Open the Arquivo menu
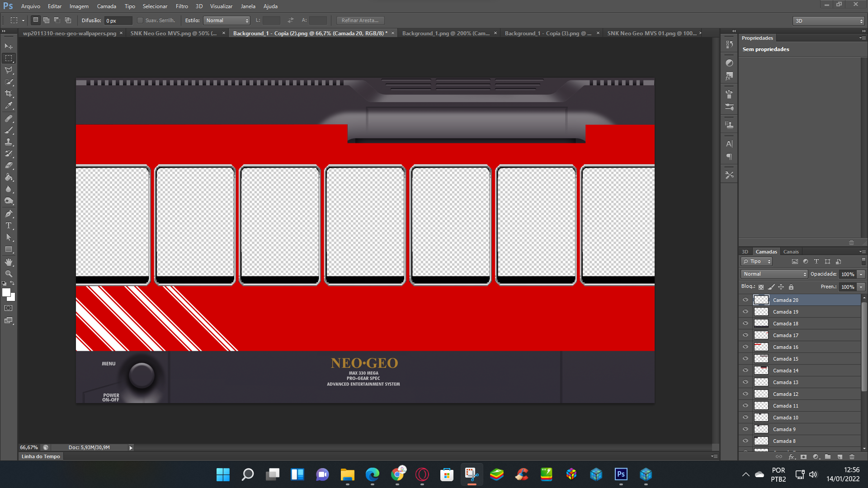Screen dimensions: 868x488 pos(31,6)
